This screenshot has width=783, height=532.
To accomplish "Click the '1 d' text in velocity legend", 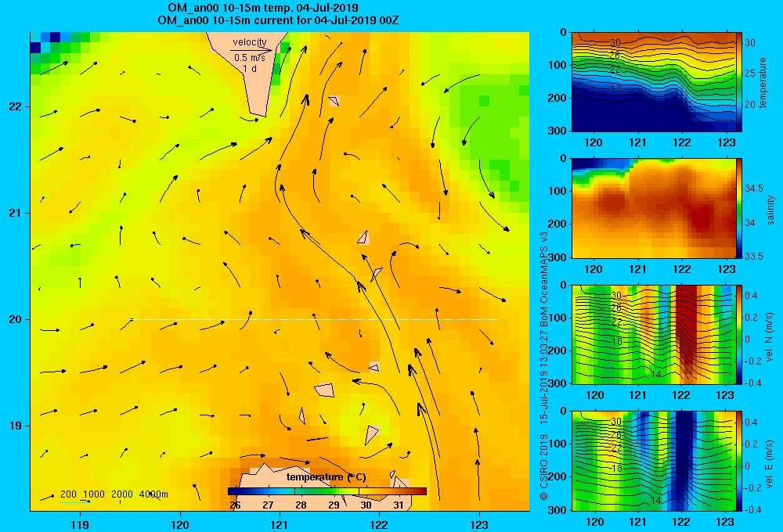I will 250,68.
